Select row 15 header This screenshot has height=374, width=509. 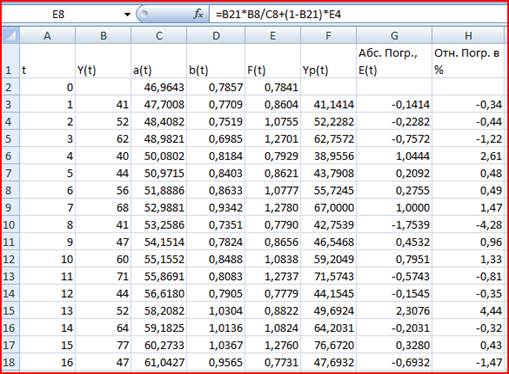pyautogui.click(x=11, y=311)
